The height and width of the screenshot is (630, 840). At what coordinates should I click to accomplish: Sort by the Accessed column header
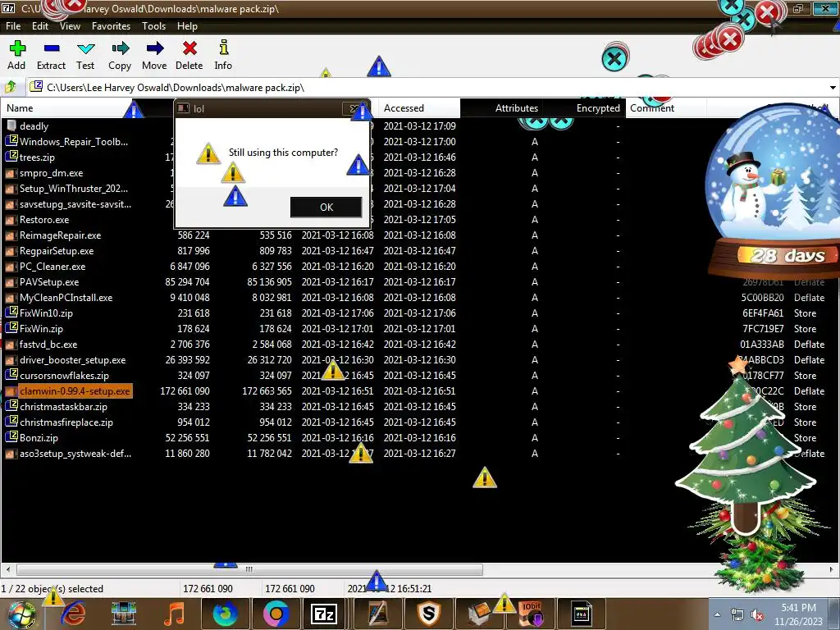[x=419, y=108]
